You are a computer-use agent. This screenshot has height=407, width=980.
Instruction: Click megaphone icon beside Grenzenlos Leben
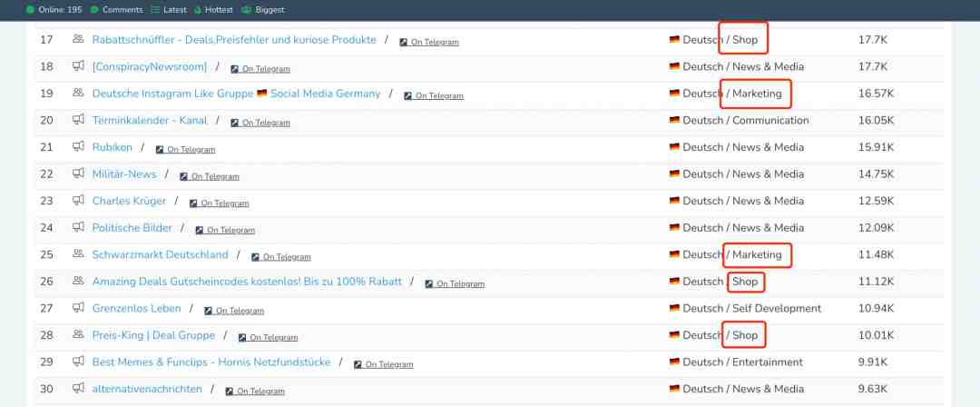click(78, 307)
